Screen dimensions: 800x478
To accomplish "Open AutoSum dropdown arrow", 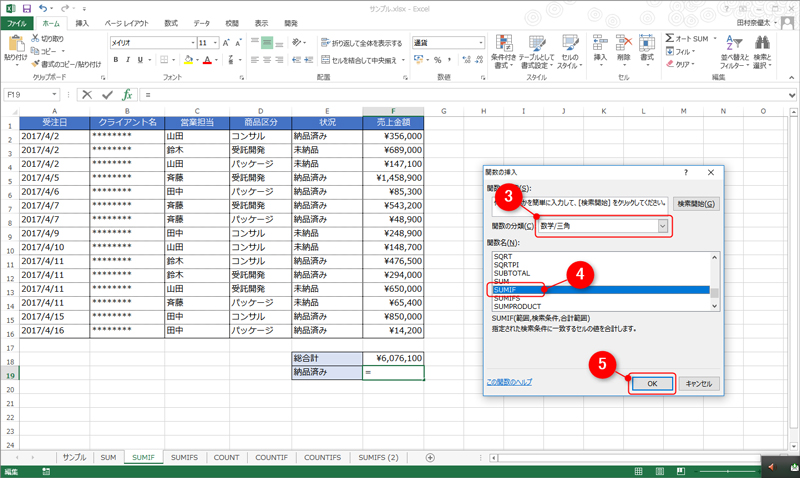I will [715, 38].
